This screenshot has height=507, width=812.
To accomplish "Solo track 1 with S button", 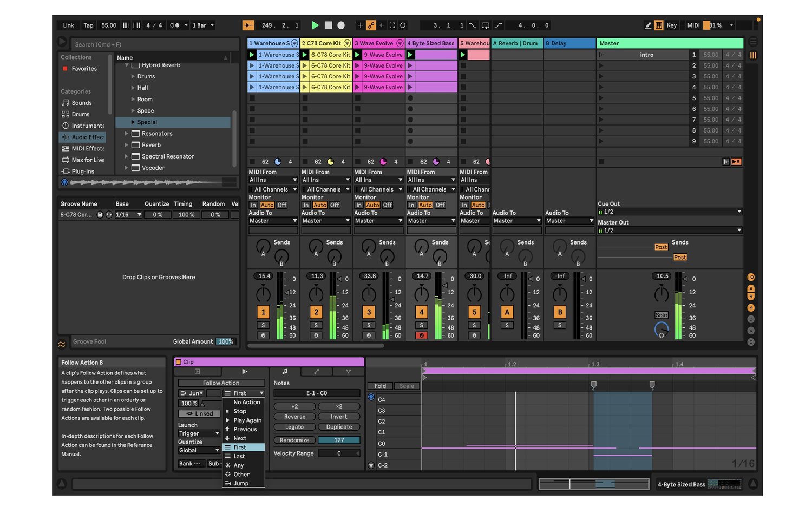I will tap(263, 325).
